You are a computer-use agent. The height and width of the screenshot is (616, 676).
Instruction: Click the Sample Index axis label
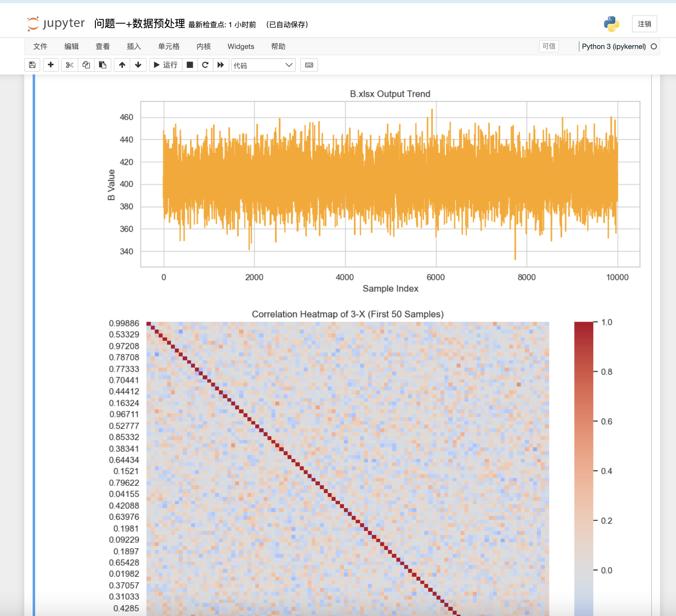[x=390, y=289]
